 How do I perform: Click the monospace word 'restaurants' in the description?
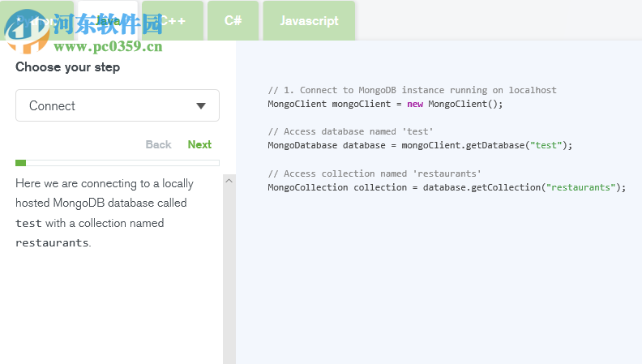point(52,243)
